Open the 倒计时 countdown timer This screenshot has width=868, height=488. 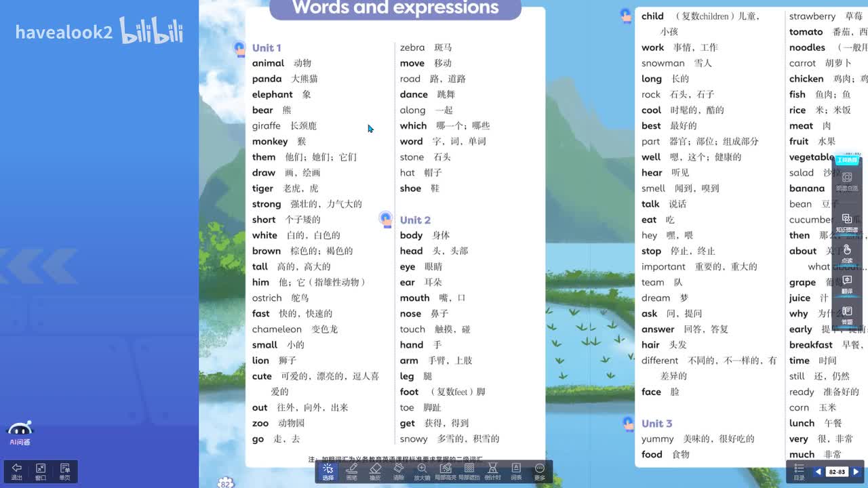[493, 472]
